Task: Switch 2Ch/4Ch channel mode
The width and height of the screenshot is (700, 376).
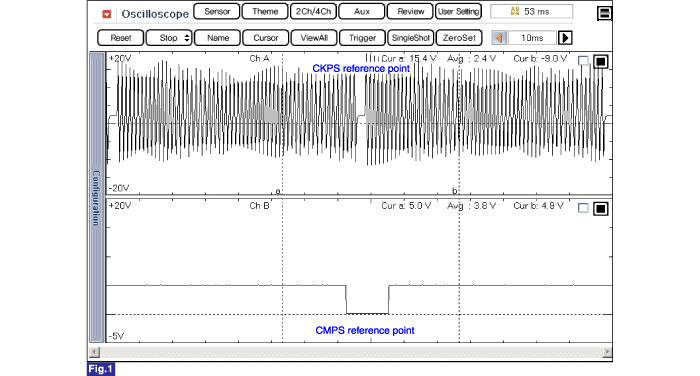Action: (x=313, y=11)
